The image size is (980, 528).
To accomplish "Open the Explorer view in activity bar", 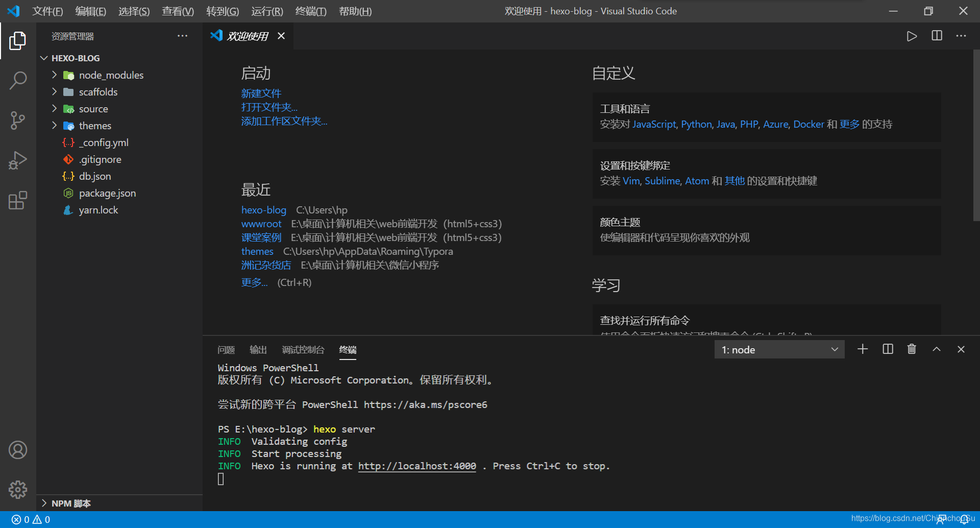I will [x=18, y=41].
